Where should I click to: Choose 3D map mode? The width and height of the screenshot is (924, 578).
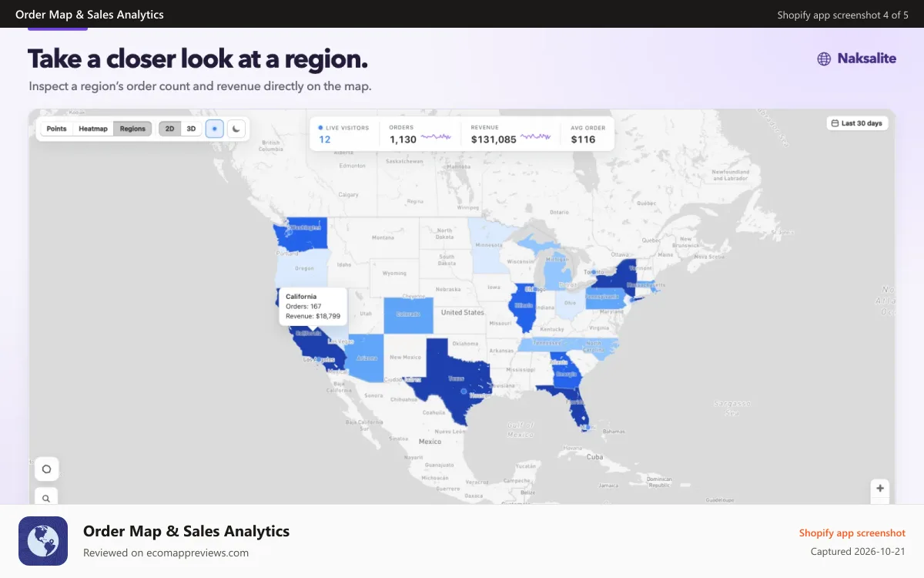click(x=191, y=129)
